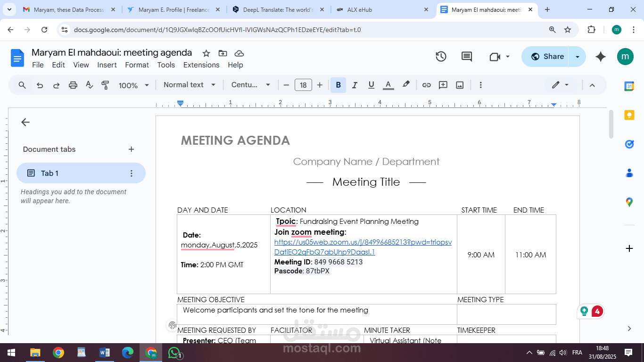View the cloud save status
644x362 pixels.
pos(239,53)
